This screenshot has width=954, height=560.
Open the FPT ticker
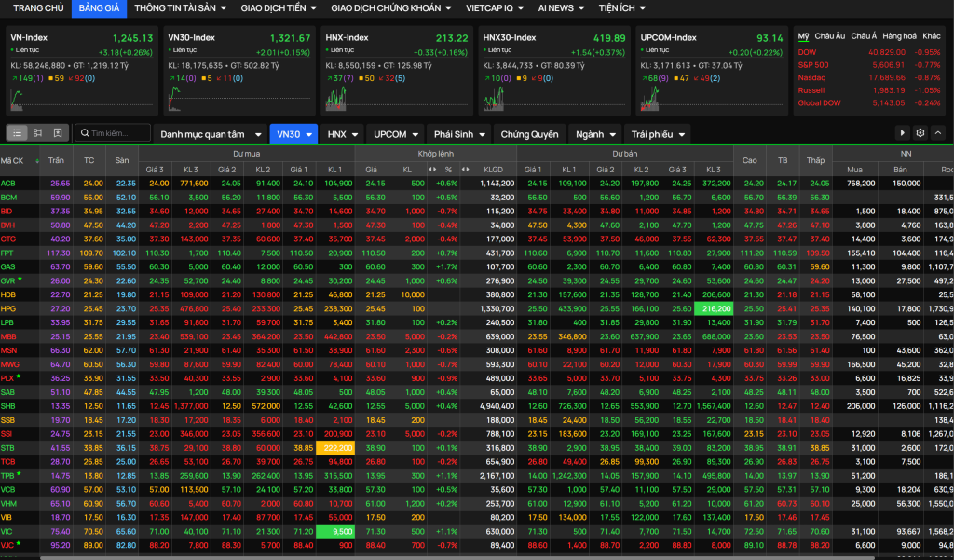coord(7,253)
